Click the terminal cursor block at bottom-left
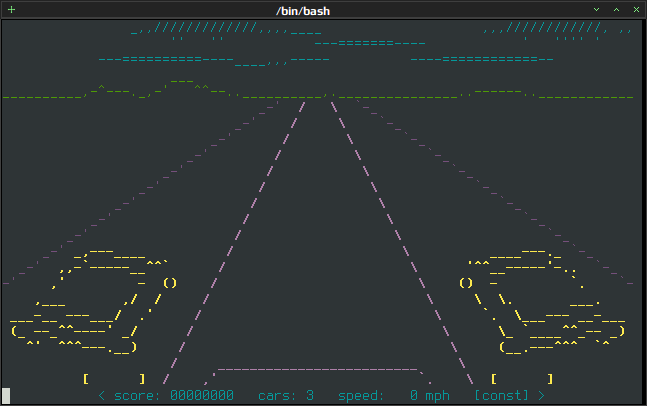Image resolution: width=647 pixels, height=406 pixels. coord(6,396)
